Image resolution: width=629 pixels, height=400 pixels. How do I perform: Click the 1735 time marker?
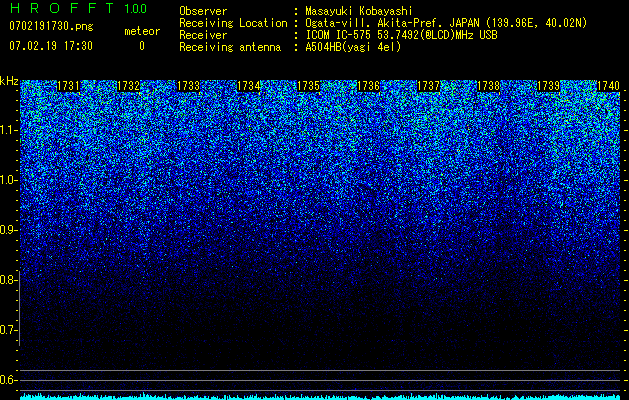[x=308, y=86]
